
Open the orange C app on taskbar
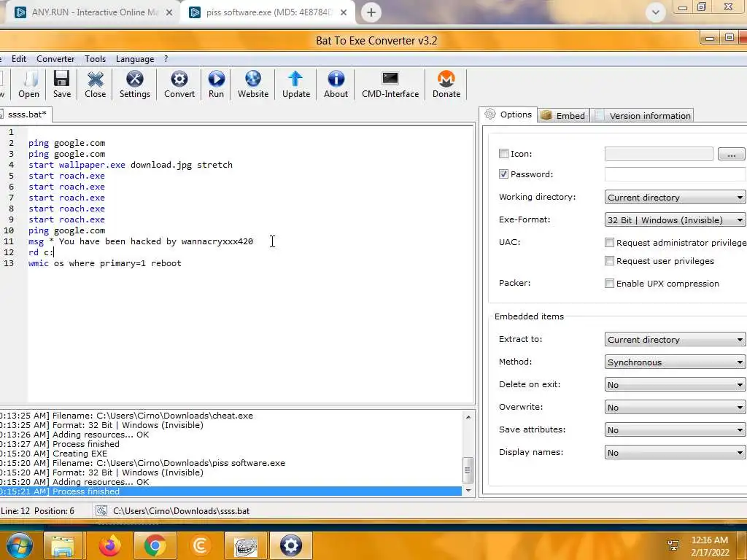coord(200,545)
